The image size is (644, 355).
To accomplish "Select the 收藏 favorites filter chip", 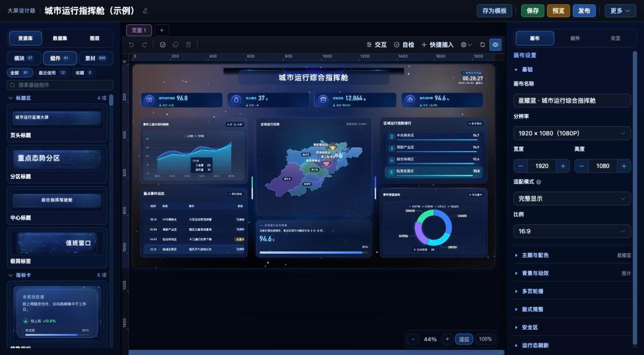I will click(x=84, y=73).
